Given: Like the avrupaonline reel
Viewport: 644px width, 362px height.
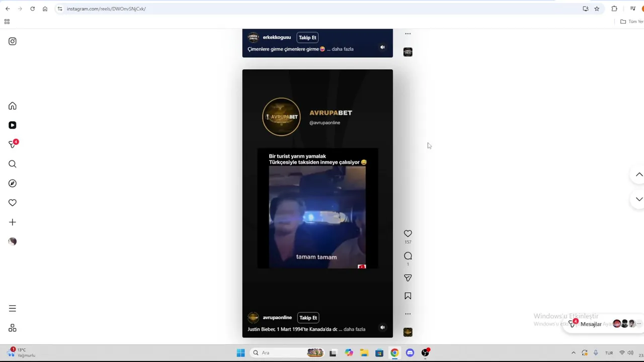Looking at the screenshot, I should 408,234.
